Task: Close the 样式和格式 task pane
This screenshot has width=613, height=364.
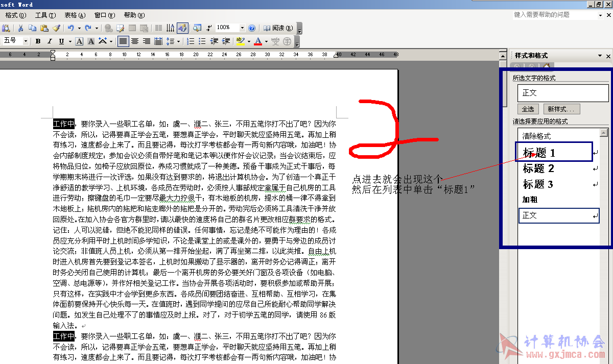Action: point(608,56)
